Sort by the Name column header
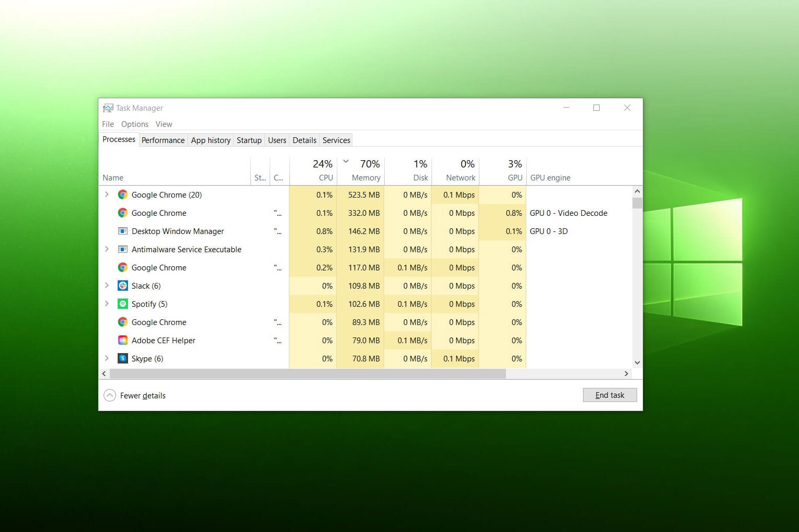 click(174, 171)
